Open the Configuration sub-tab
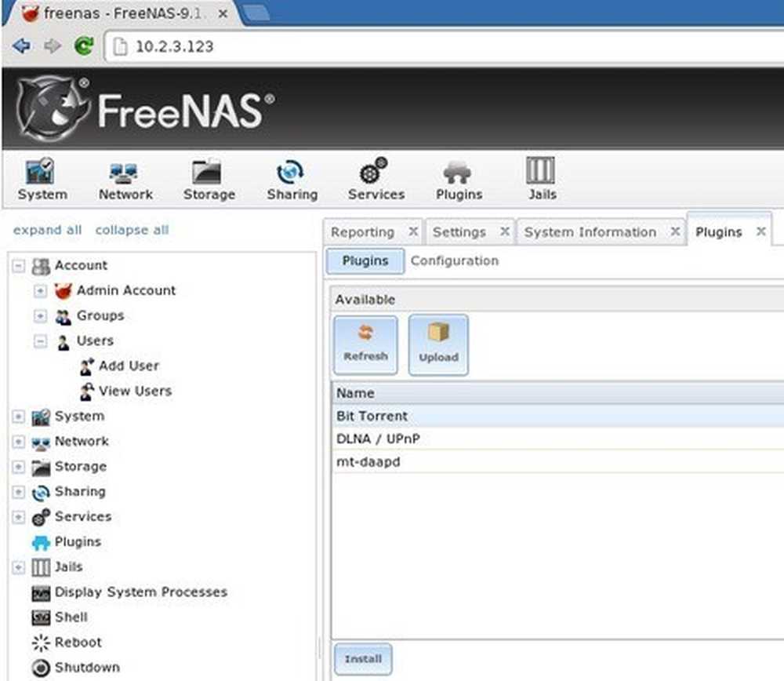The width and height of the screenshot is (784, 681). [455, 260]
